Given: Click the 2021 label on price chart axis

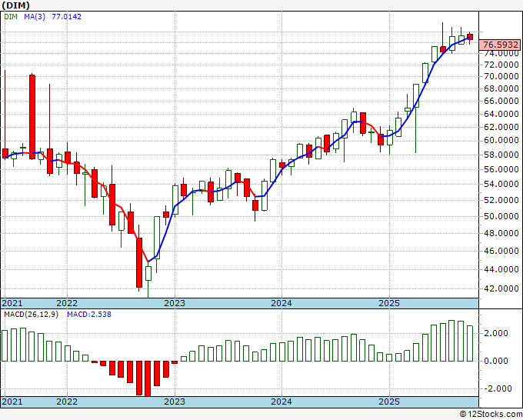Looking at the screenshot, I should tap(12, 303).
